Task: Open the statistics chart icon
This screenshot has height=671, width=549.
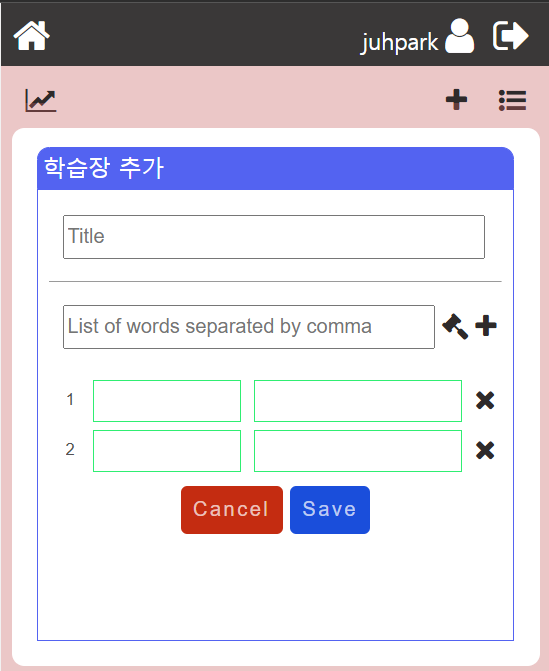Action: 41,101
